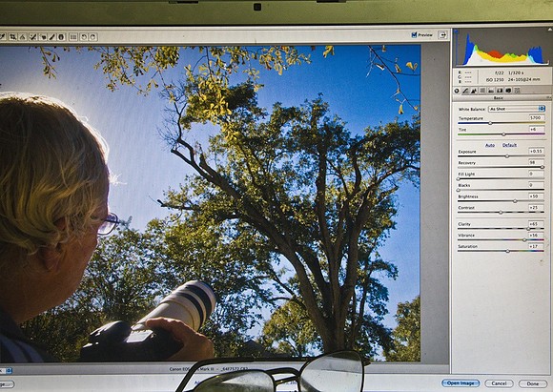The height and width of the screenshot is (392, 553).
Task: Switch to the Detail panel tab
Action: click(x=474, y=91)
